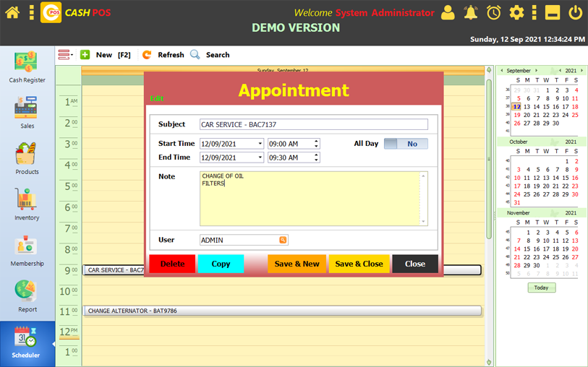This screenshot has width=588, height=367.
Task: Open the Cash Register module
Action: tap(27, 67)
